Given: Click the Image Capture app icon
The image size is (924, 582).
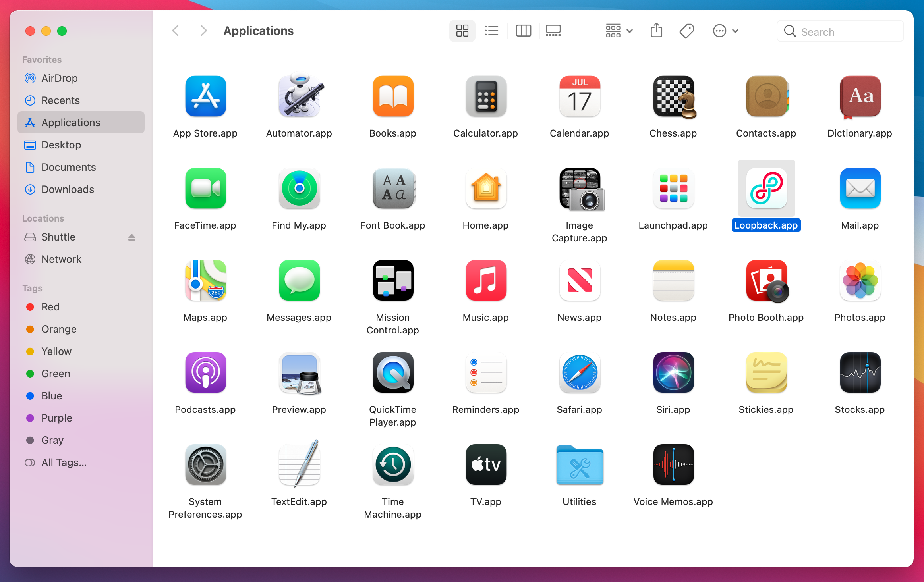Looking at the screenshot, I should [581, 189].
